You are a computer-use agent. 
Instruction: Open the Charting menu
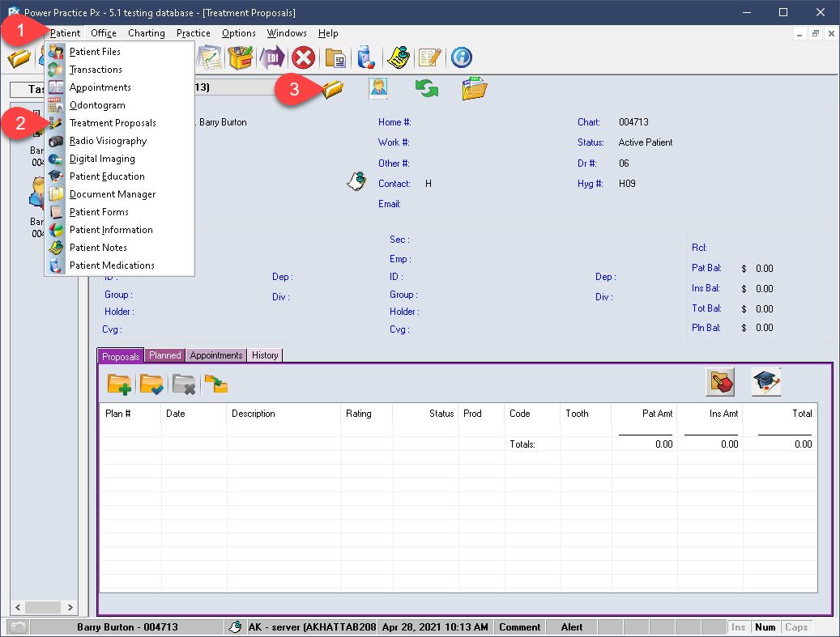click(147, 33)
